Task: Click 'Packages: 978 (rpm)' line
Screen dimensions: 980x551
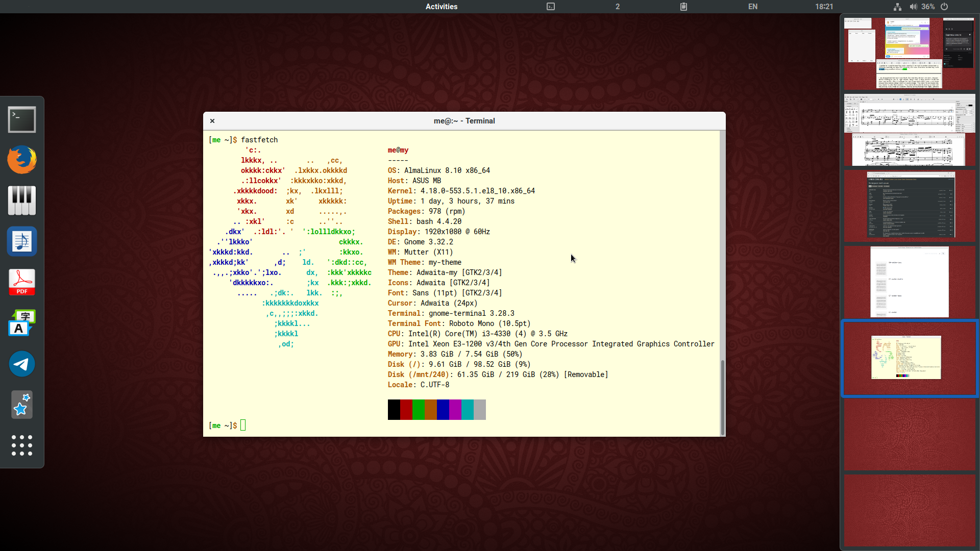Action: point(427,211)
